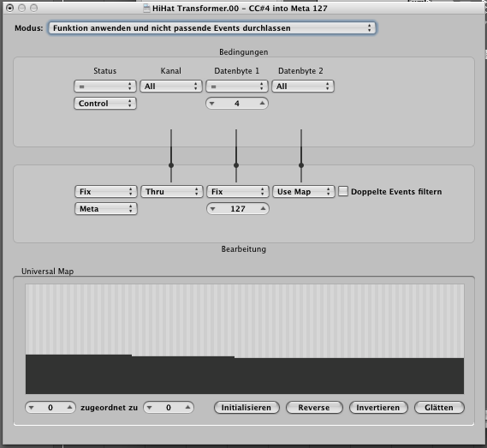Open the Kanal condition All dropdown
Screen dimensions: 487x448
pos(171,87)
